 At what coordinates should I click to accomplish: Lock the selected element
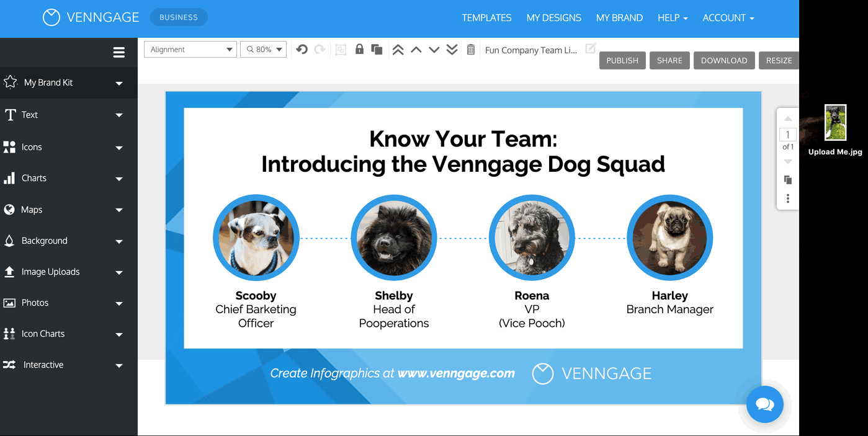(x=359, y=49)
